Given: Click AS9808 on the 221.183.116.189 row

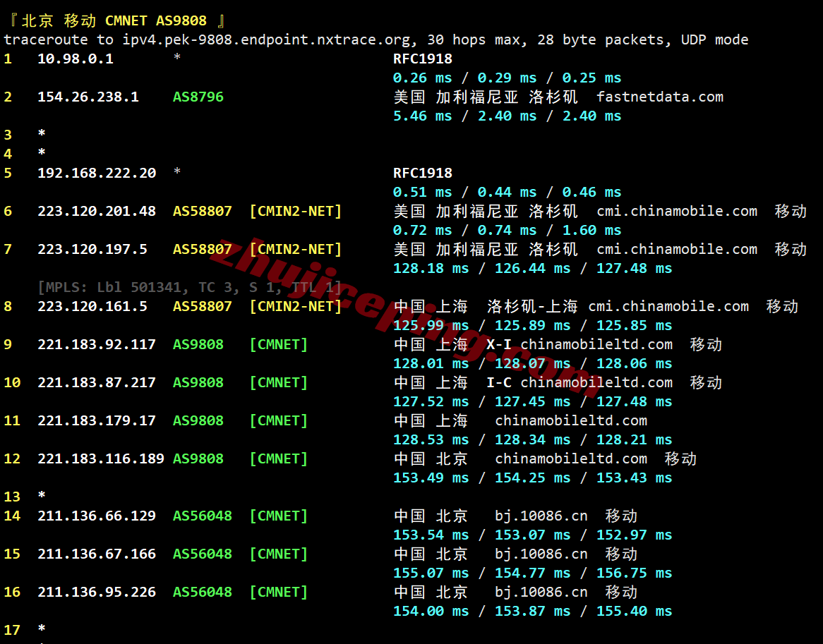Looking at the screenshot, I should click(198, 459).
